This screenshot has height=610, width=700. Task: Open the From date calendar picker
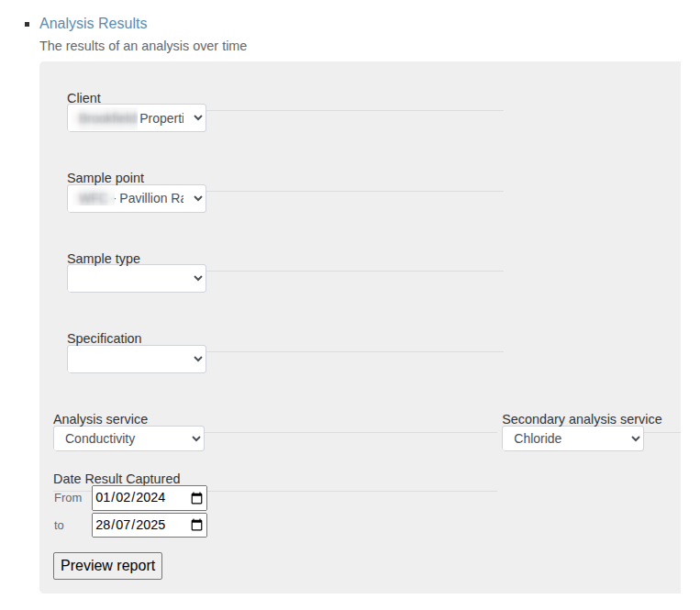click(x=196, y=498)
